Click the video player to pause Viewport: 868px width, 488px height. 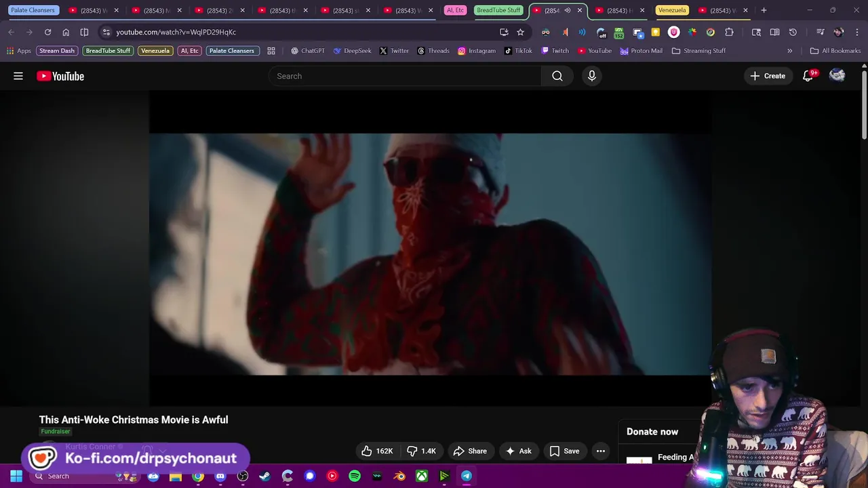coord(430,249)
